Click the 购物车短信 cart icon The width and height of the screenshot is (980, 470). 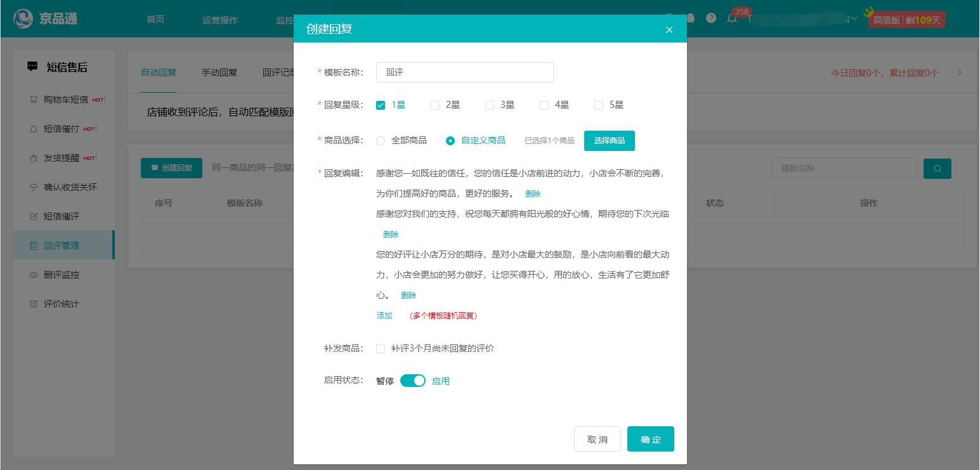pyautogui.click(x=34, y=100)
